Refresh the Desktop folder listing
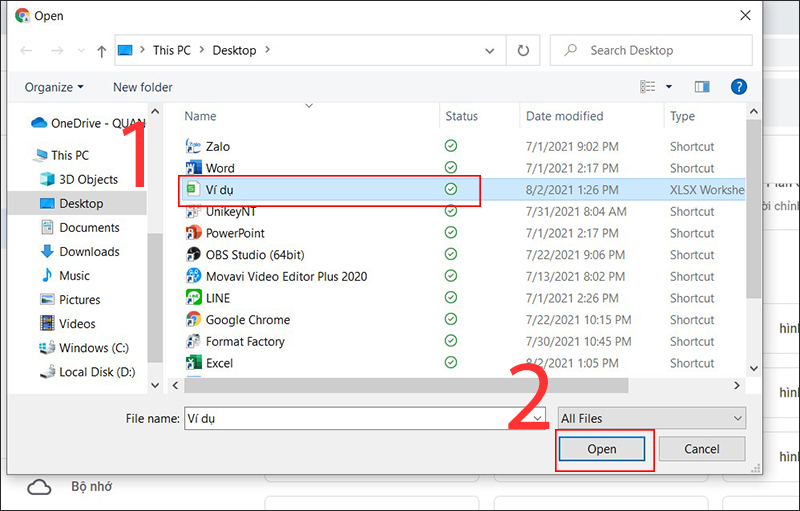The width and height of the screenshot is (800, 511). coord(523,50)
